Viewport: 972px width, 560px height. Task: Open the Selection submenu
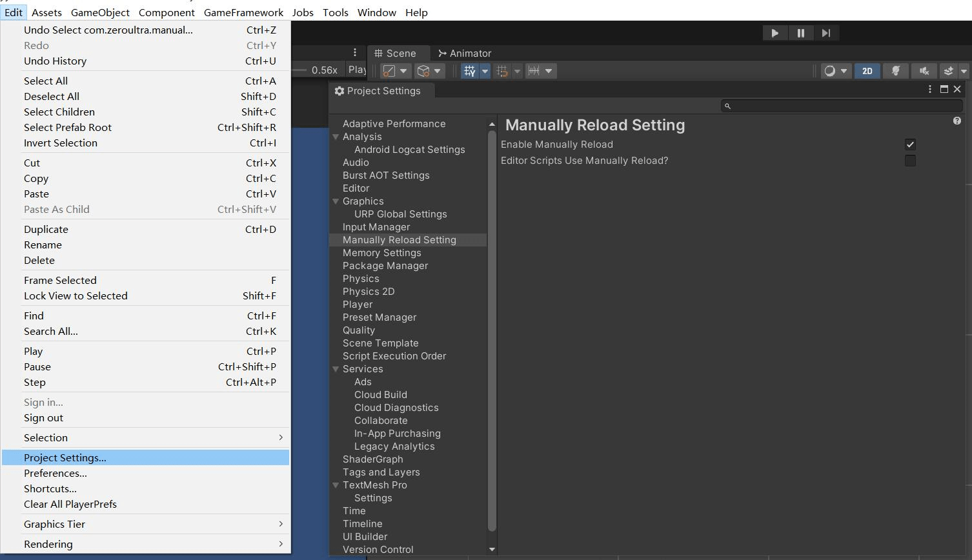(x=145, y=438)
